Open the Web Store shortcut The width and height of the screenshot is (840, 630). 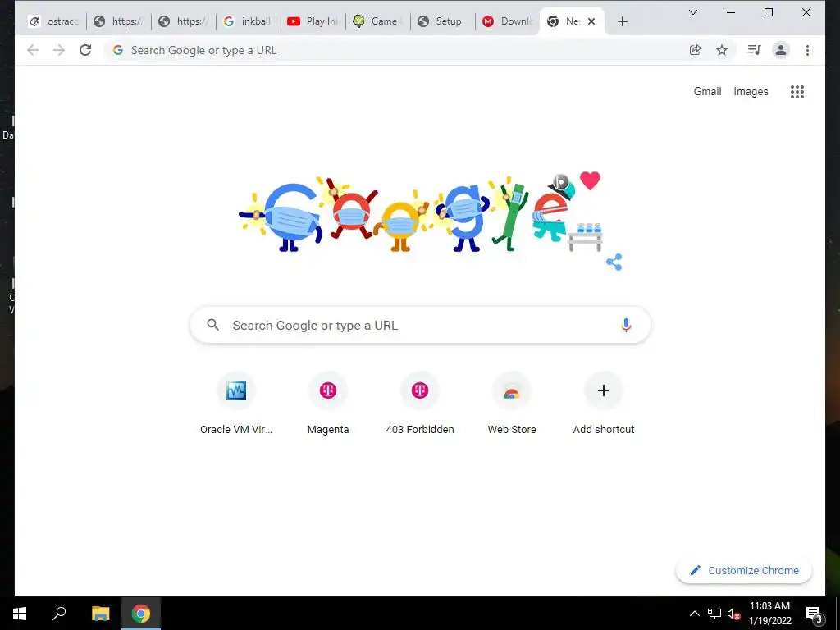(512, 404)
